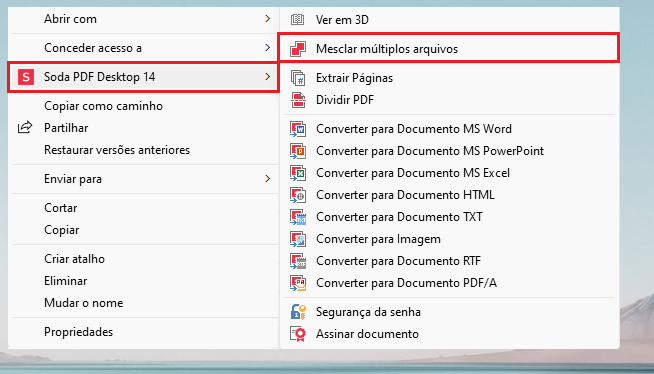Click the Partilhar share arrow icon
Viewport: 654px width, 374px height.
point(25,127)
